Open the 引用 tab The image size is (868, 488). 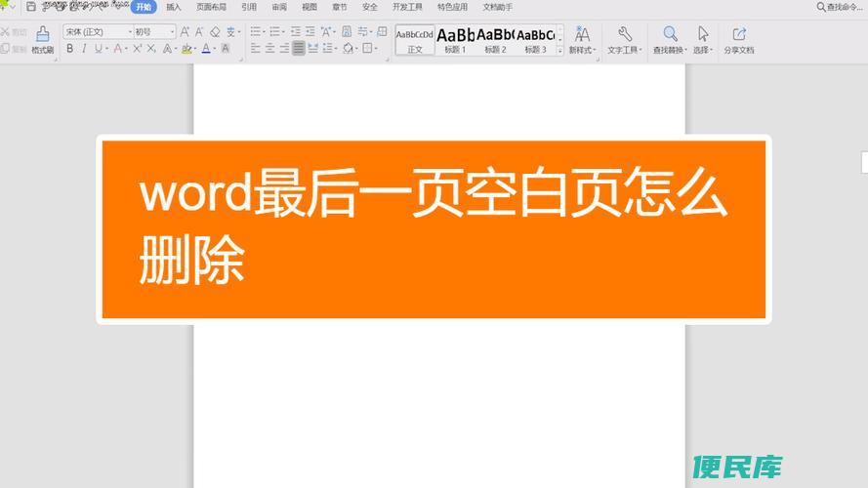[249, 7]
